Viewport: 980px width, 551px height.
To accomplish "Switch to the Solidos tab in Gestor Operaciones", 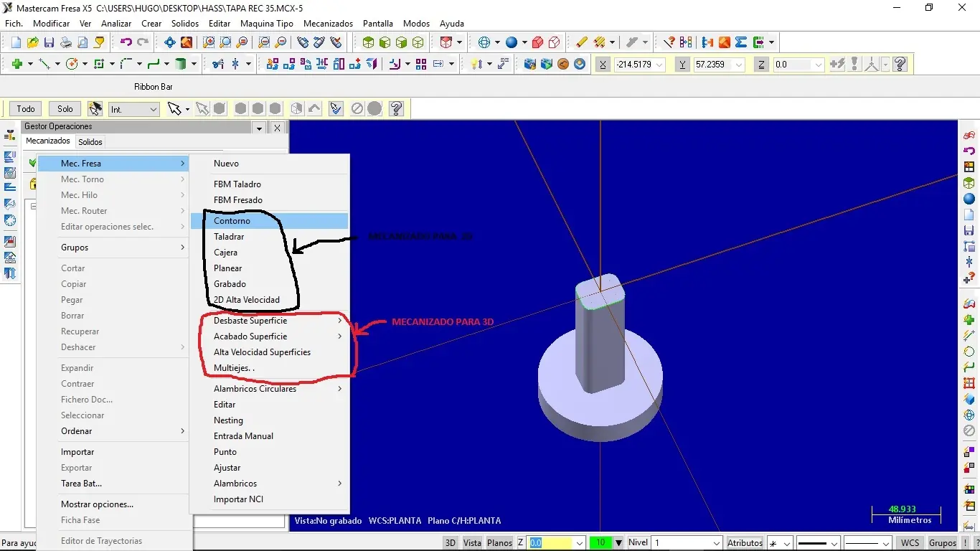I will coord(90,142).
